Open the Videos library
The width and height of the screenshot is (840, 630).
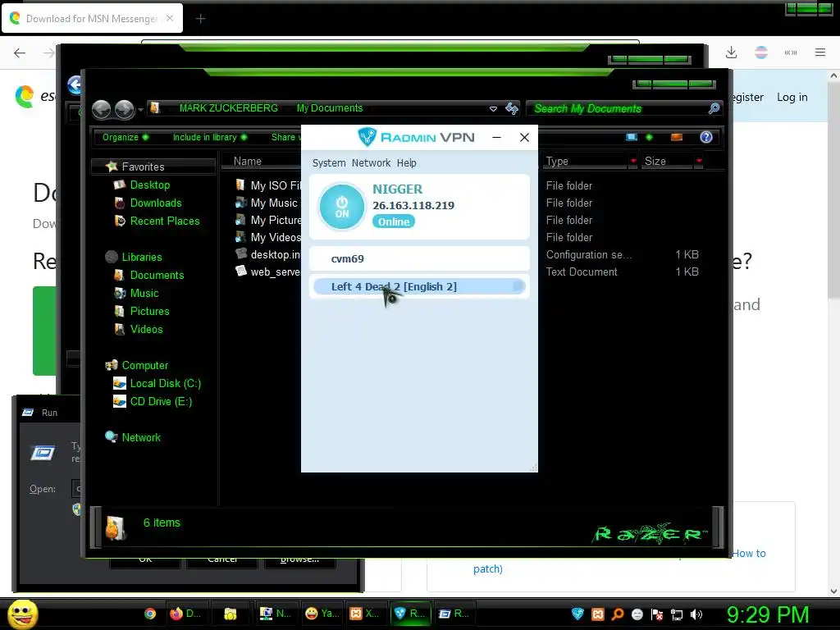tap(146, 329)
